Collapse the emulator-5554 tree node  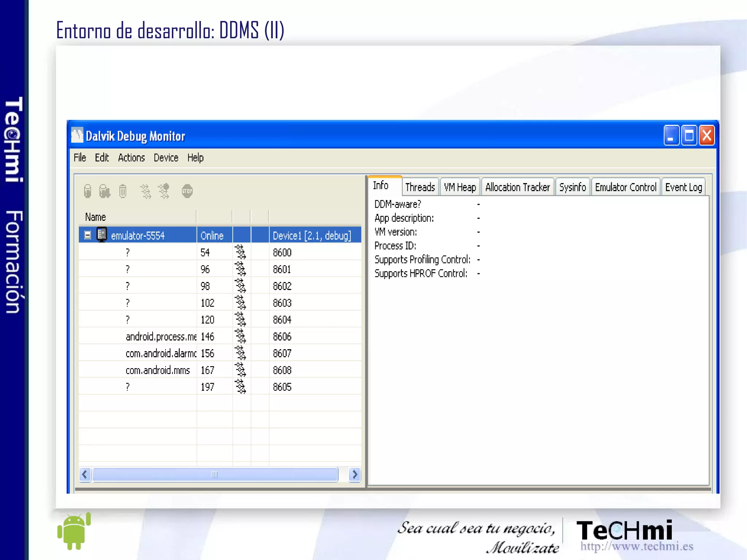point(88,235)
